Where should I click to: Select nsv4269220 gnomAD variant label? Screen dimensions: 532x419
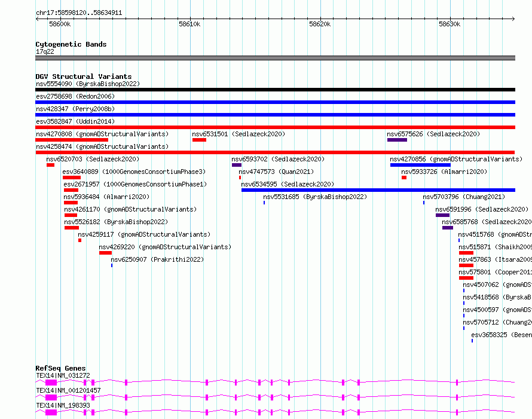click(165, 247)
